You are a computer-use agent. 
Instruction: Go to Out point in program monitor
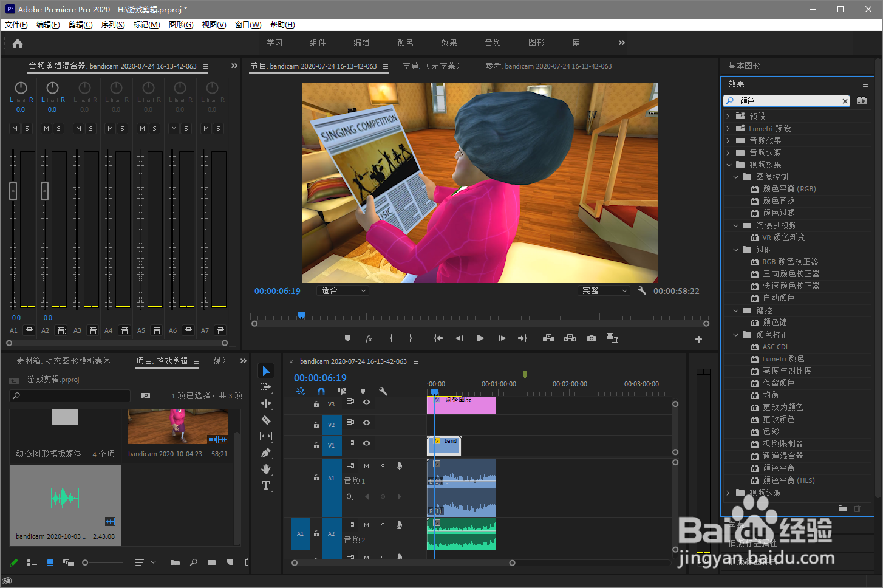coord(522,338)
